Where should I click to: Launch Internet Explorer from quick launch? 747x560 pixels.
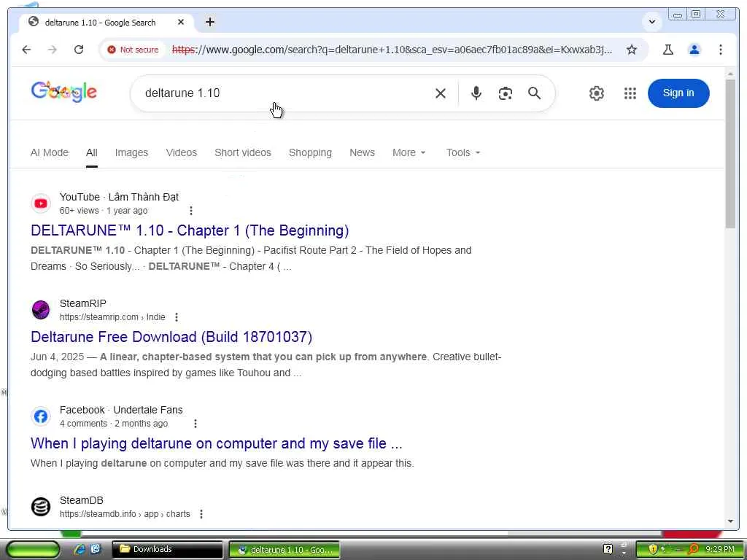(x=80, y=549)
